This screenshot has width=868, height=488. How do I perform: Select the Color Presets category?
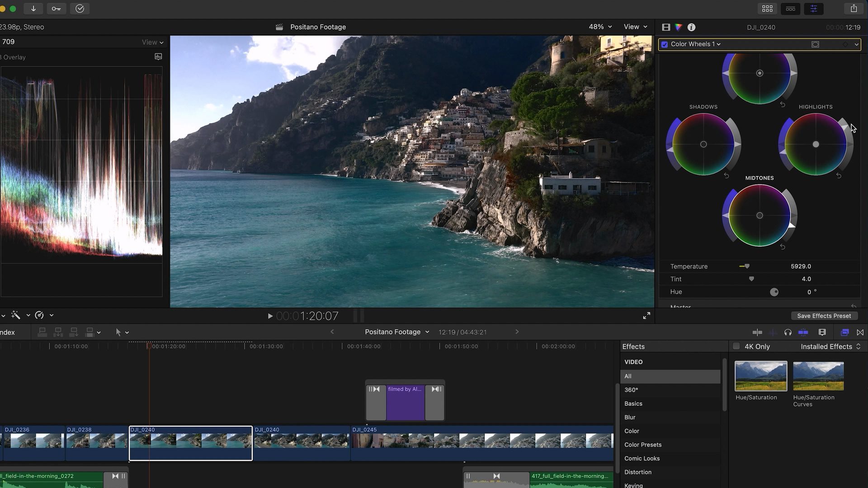point(670,445)
